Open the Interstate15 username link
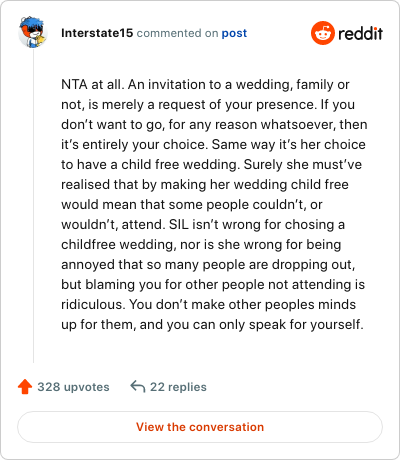The image size is (400, 460). [x=97, y=33]
